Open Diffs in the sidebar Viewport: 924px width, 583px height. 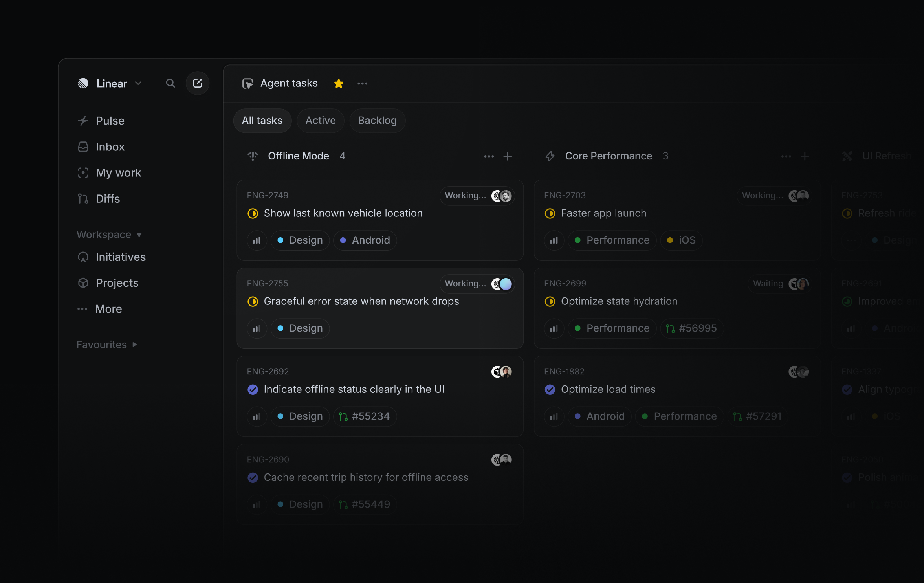[x=99, y=199]
